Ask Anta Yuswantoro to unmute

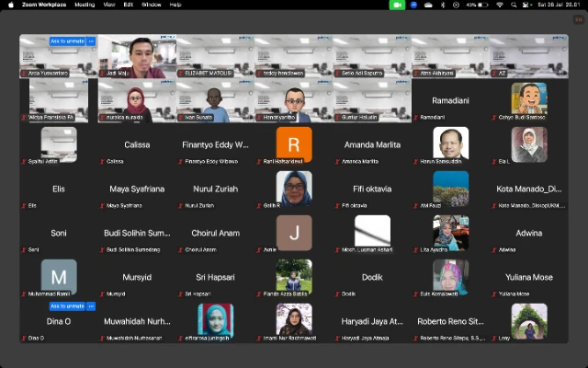pos(67,41)
